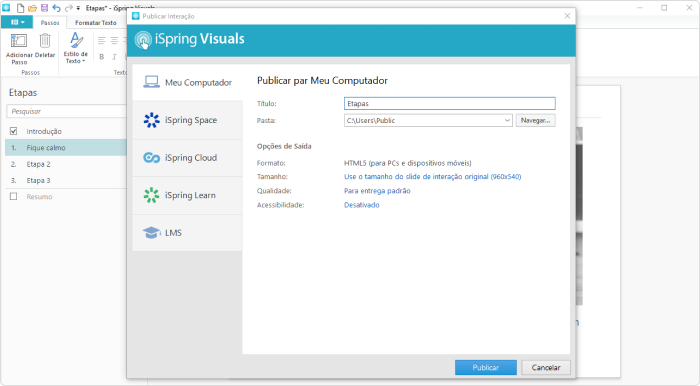Select step Etapa 2 in the list
This screenshot has width=700, height=386.
[x=66, y=164]
